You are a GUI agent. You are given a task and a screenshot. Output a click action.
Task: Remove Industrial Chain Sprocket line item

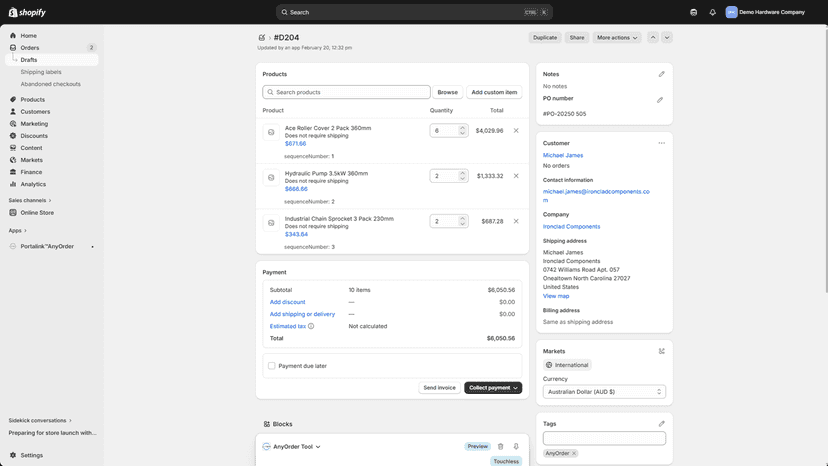tap(516, 221)
